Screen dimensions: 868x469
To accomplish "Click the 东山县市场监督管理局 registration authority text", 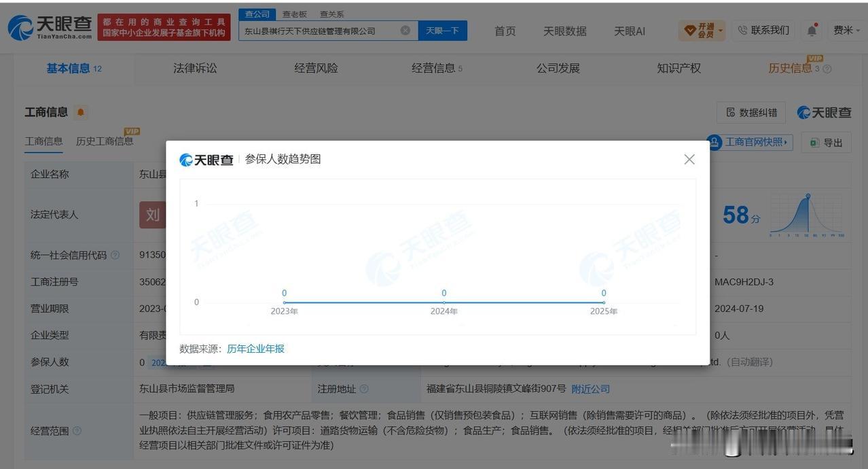I will pos(187,389).
